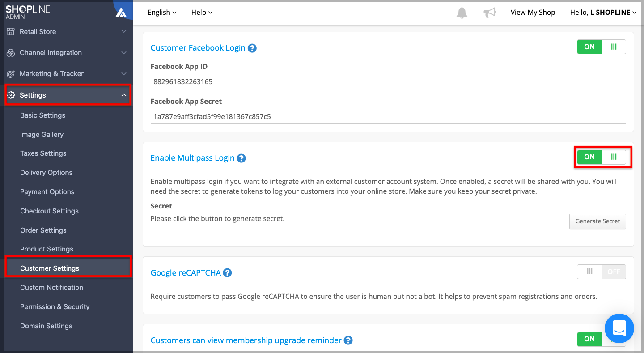The height and width of the screenshot is (353, 644).
Task: Click Customers can view membership upgrade reminder
Action: [246, 340]
